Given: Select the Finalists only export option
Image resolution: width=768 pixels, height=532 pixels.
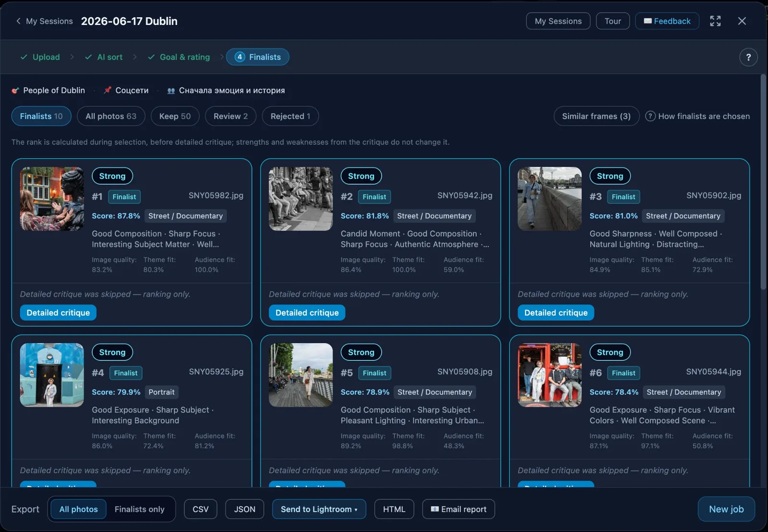Looking at the screenshot, I should point(140,509).
